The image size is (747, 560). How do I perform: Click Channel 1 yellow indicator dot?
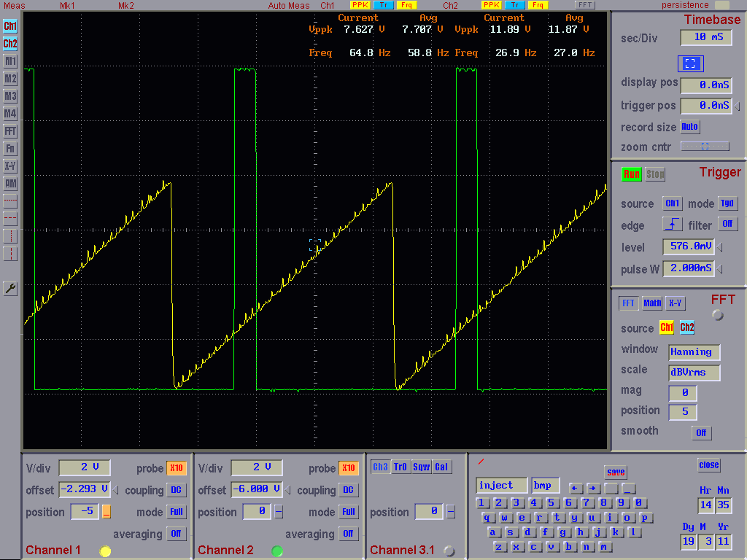[x=105, y=551]
